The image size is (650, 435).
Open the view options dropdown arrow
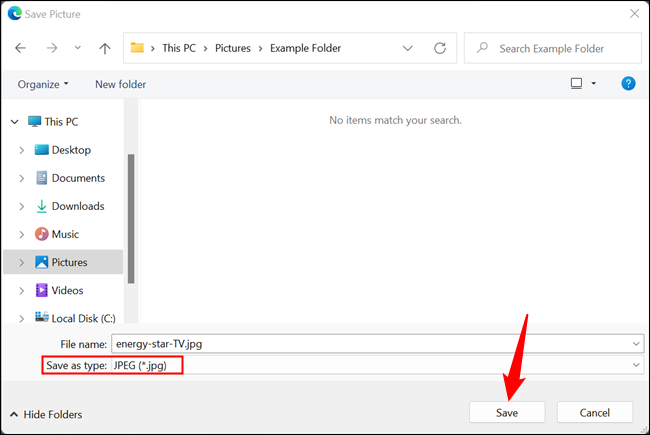594,84
